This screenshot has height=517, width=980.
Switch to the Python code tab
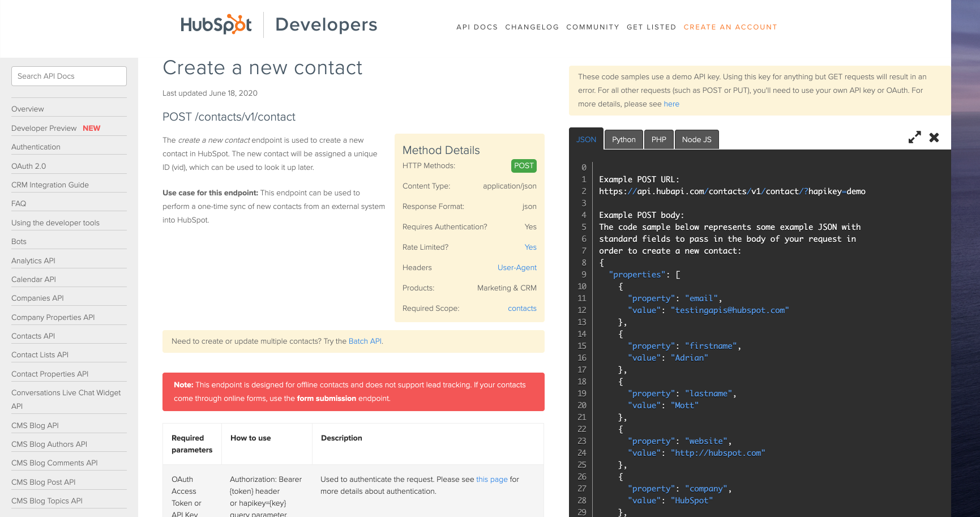coord(624,139)
